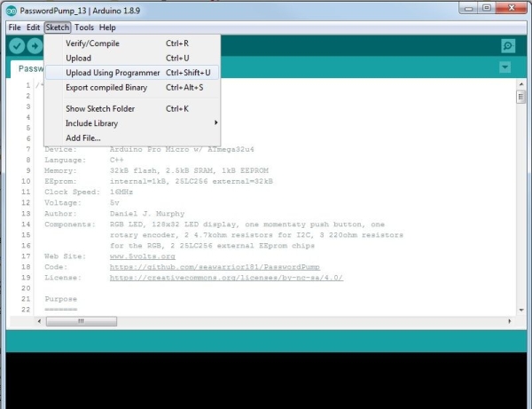This screenshot has width=532, height=409.
Task: Choose Upload from the Sketch menu
Action: (132, 58)
